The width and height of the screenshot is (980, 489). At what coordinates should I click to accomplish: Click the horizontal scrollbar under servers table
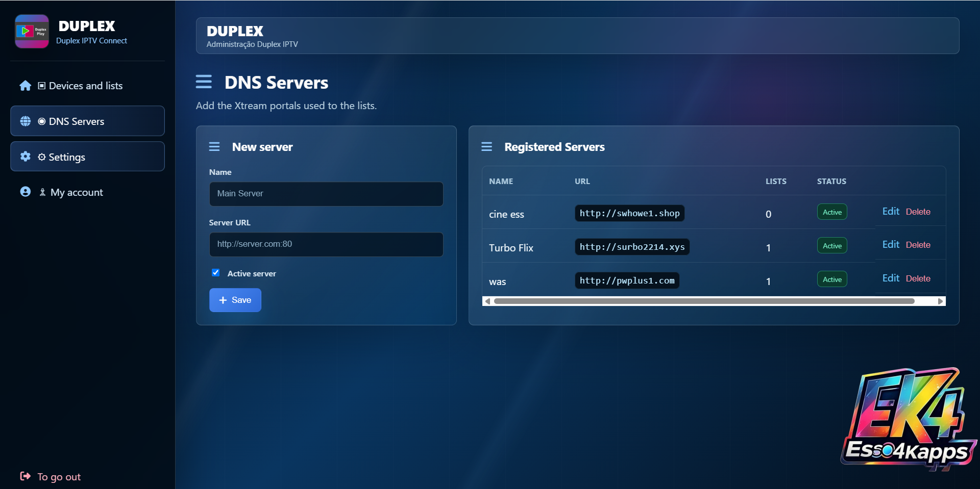pyautogui.click(x=704, y=301)
